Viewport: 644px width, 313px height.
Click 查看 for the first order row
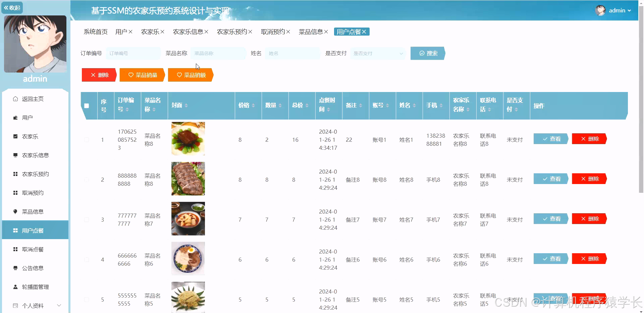(x=550, y=139)
